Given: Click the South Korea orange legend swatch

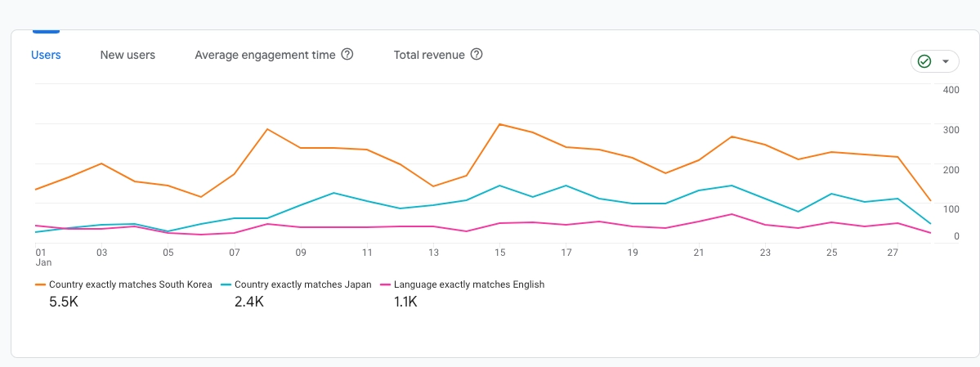Looking at the screenshot, I should [40, 284].
